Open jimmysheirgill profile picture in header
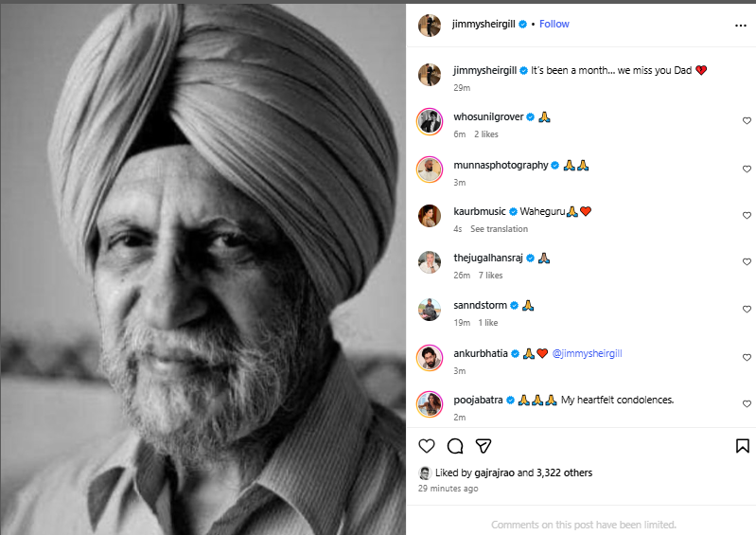The image size is (756, 535). (430, 25)
